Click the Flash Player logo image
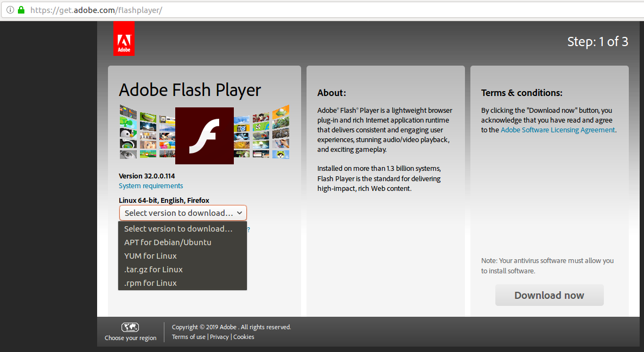Screen dimensions: 644x352 pos(204,136)
